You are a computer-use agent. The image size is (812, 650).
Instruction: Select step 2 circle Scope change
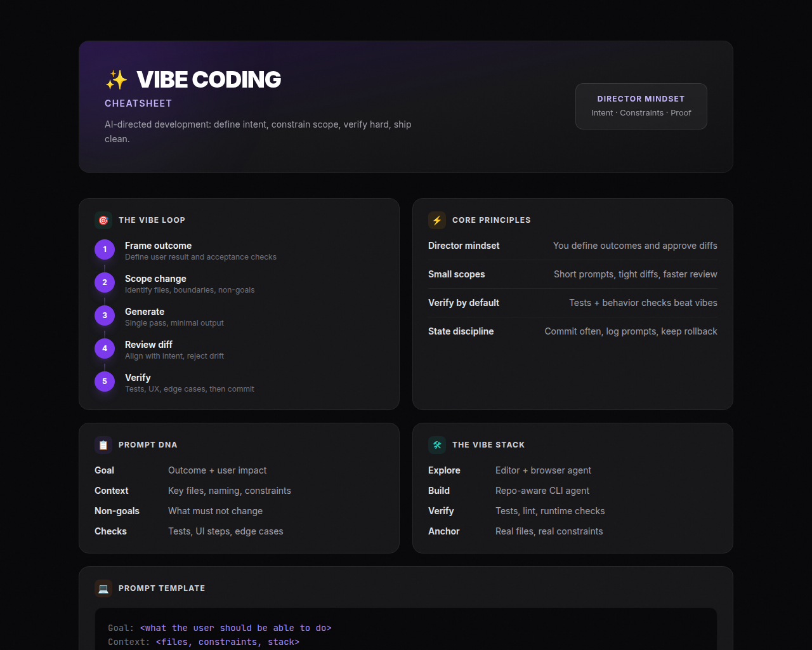click(105, 282)
